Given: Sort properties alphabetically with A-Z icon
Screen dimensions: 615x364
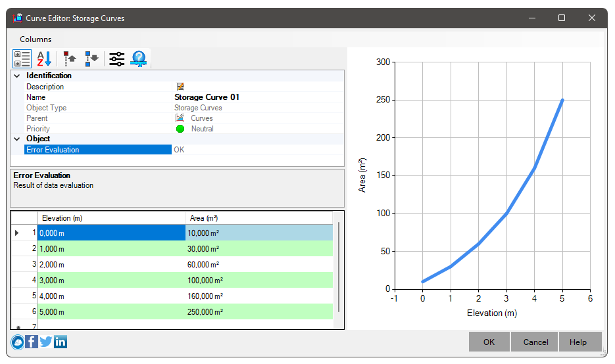Looking at the screenshot, I should coord(44,58).
